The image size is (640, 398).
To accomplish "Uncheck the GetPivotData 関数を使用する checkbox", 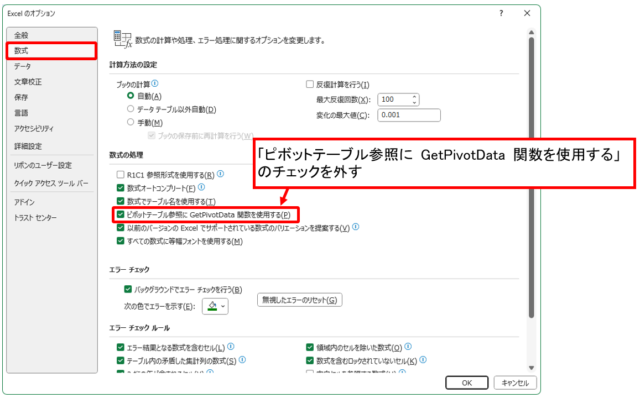I will [120, 214].
